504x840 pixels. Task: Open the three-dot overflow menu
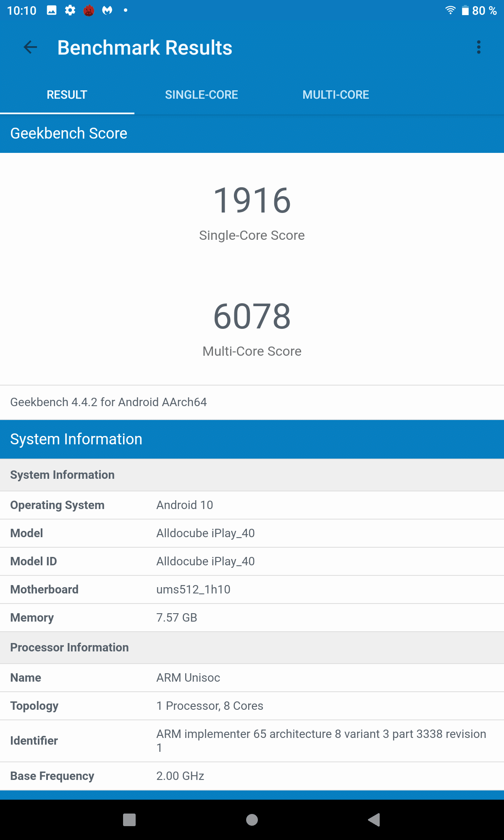click(x=478, y=47)
